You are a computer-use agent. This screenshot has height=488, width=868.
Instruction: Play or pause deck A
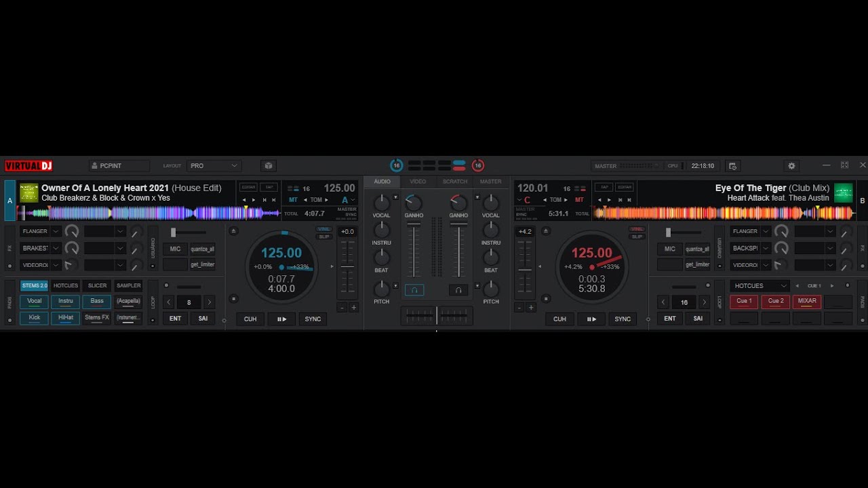281,319
